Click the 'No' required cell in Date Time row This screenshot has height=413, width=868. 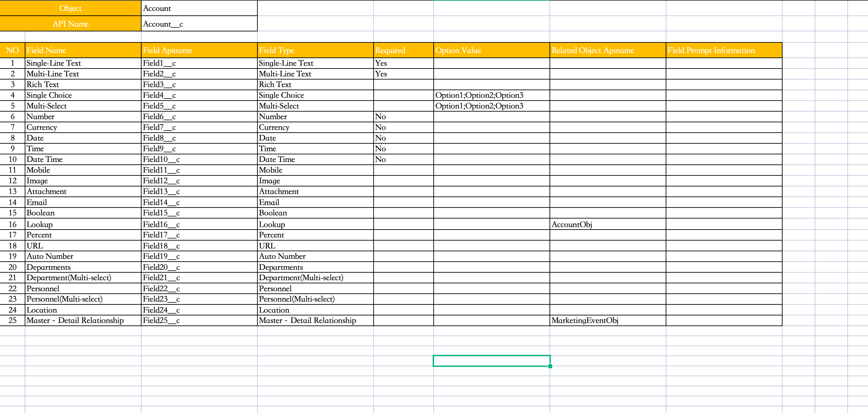pyautogui.click(x=404, y=159)
